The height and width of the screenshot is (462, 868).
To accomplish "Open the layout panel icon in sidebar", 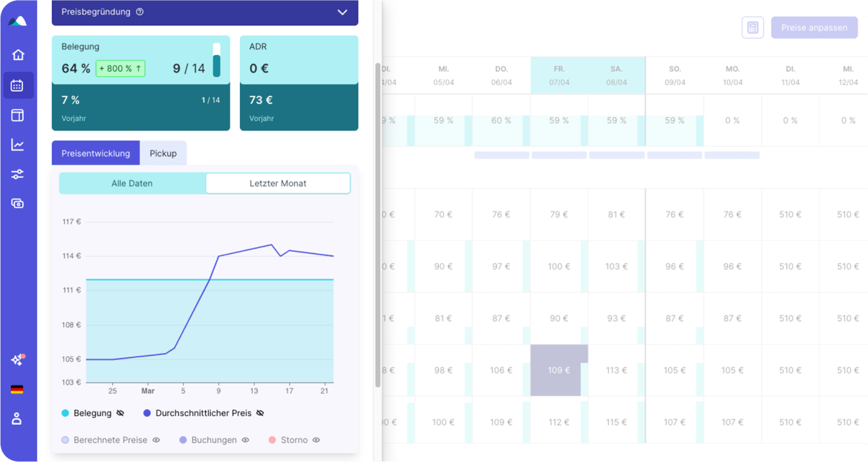I will [x=18, y=115].
